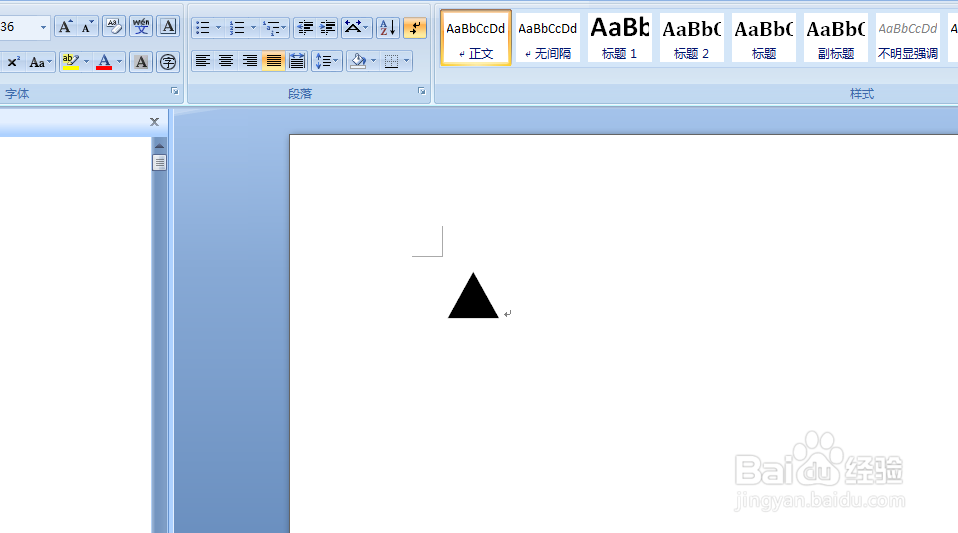Apply paragraph shading paint bucket
The height and width of the screenshot is (533, 958).
click(x=358, y=61)
